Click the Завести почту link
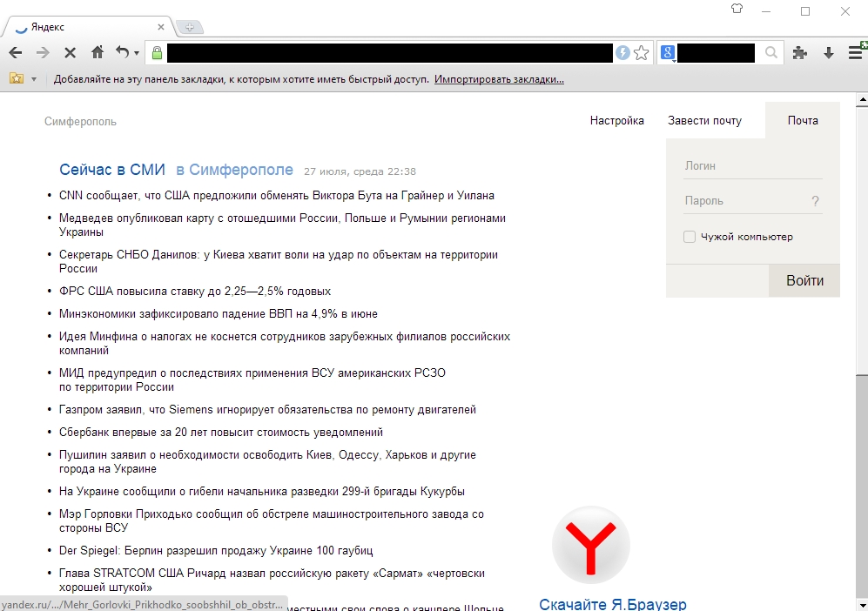The width and height of the screenshot is (868, 611). 704,121
